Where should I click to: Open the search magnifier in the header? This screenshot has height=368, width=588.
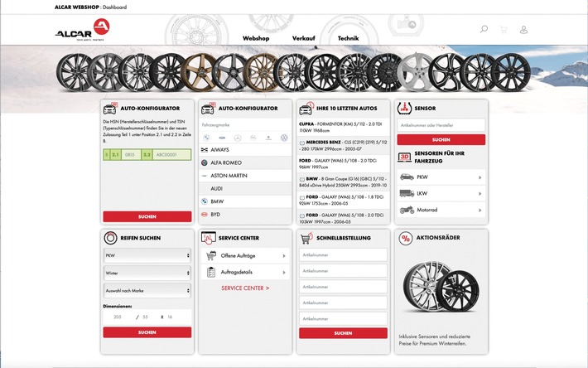pyautogui.click(x=484, y=29)
